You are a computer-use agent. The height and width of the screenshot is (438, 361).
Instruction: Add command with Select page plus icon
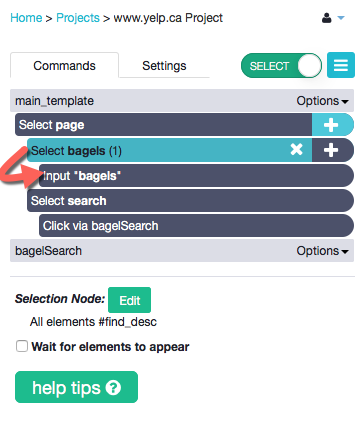tap(331, 125)
